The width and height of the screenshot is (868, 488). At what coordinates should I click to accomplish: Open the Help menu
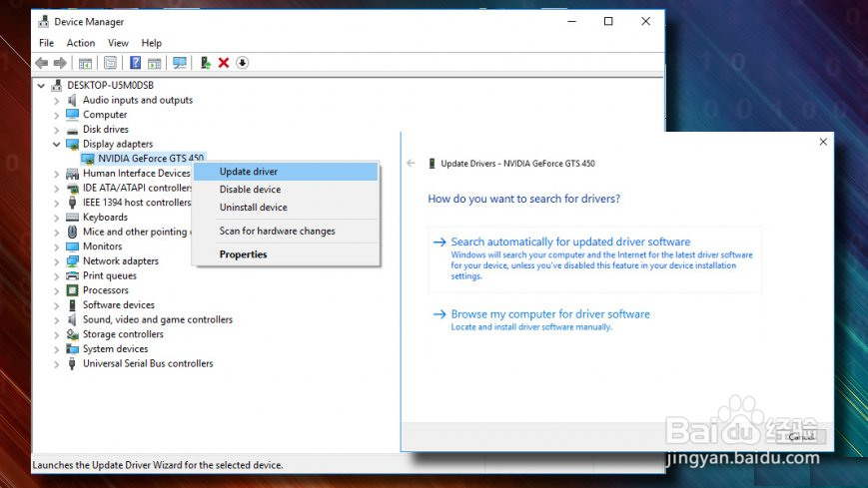(x=151, y=43)
